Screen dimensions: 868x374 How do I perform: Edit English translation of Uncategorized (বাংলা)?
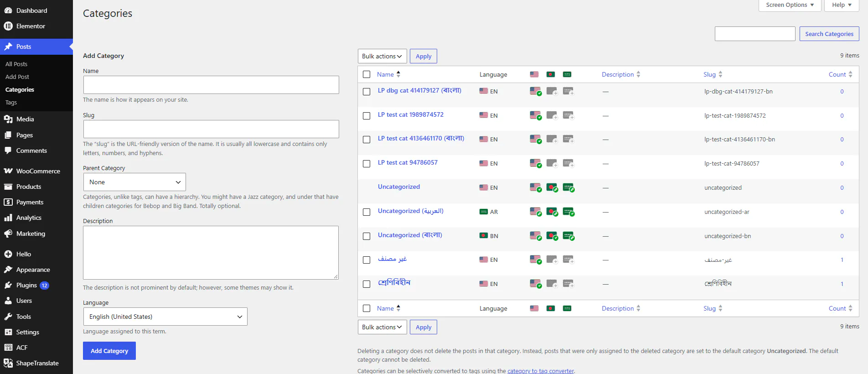click(536, 236)
